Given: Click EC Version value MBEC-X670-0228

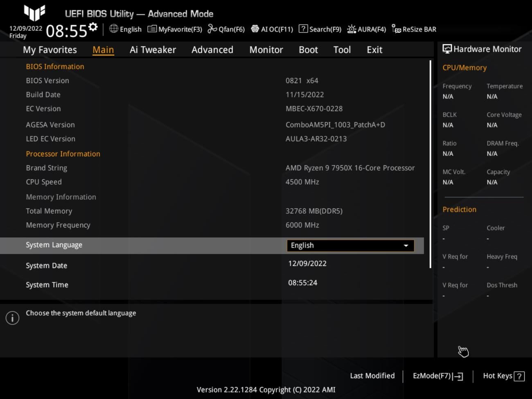Looking at the screenshot, I should (x=314, y=108).
